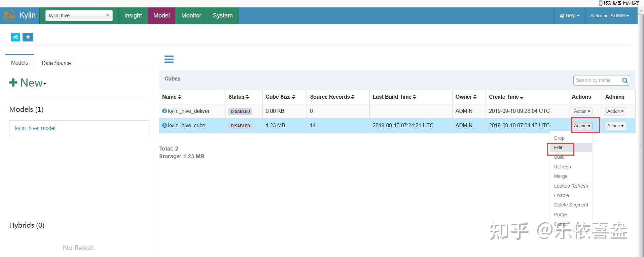
Task: Expand the kylin_hive_cube row arrow icon
Action: click(x=165, y=125)
